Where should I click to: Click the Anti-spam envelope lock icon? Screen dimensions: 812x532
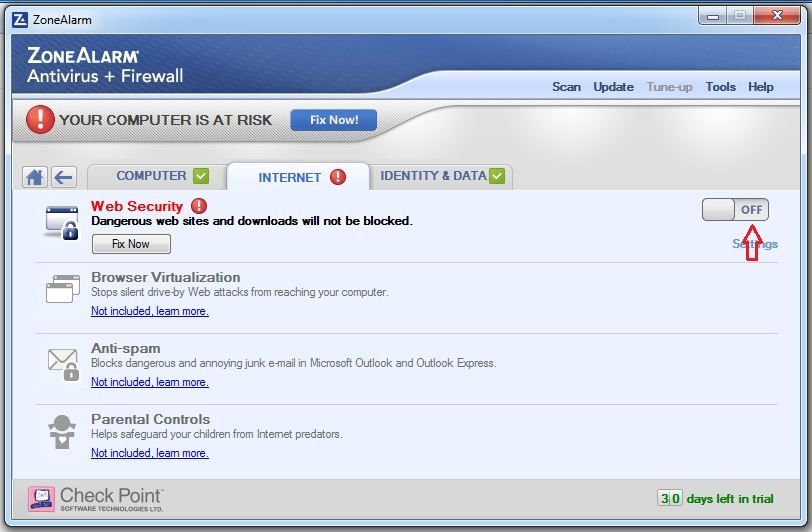[x=63, y=364]
